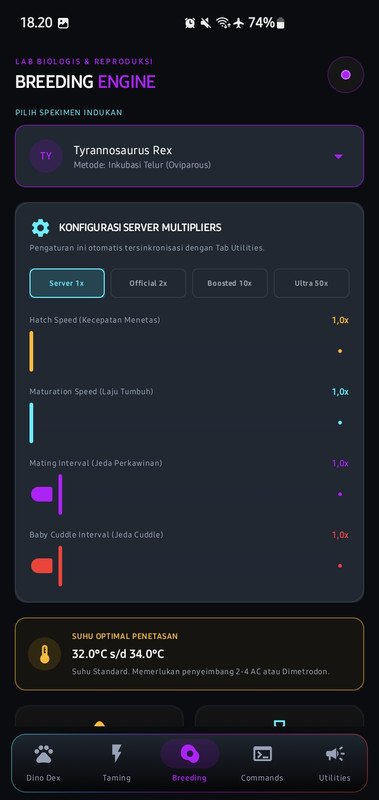
Task: Click the muted sound status icon
Action: coord(206,23)
